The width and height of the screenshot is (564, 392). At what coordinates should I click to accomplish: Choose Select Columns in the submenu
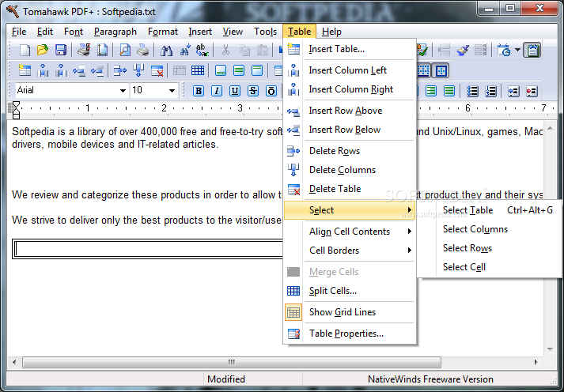click(x=489, y=229)
